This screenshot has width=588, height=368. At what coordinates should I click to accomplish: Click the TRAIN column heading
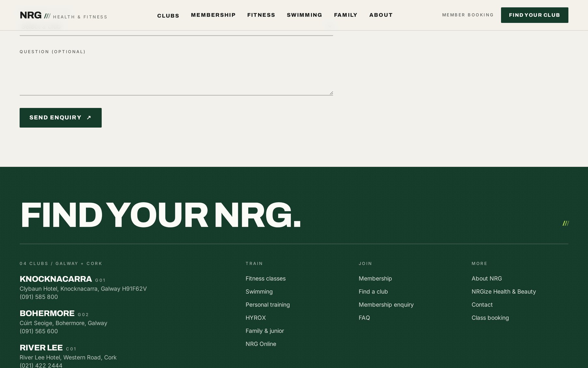[254, 264]
